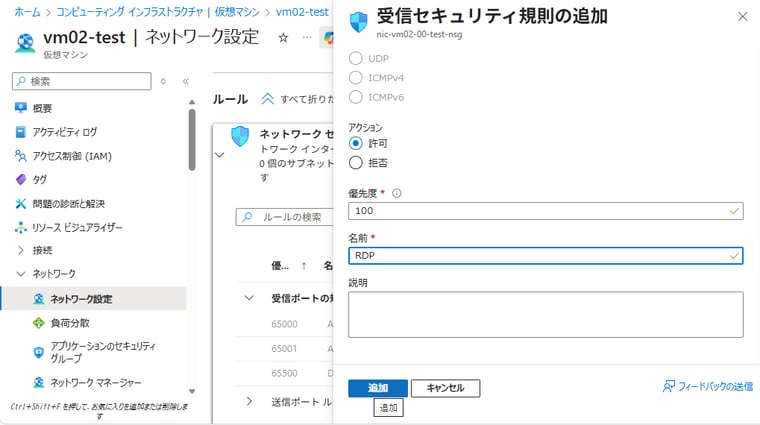Screen dimensions: 760x425
Task: Select the rule row with priority 65500
Action: [285, 374]
